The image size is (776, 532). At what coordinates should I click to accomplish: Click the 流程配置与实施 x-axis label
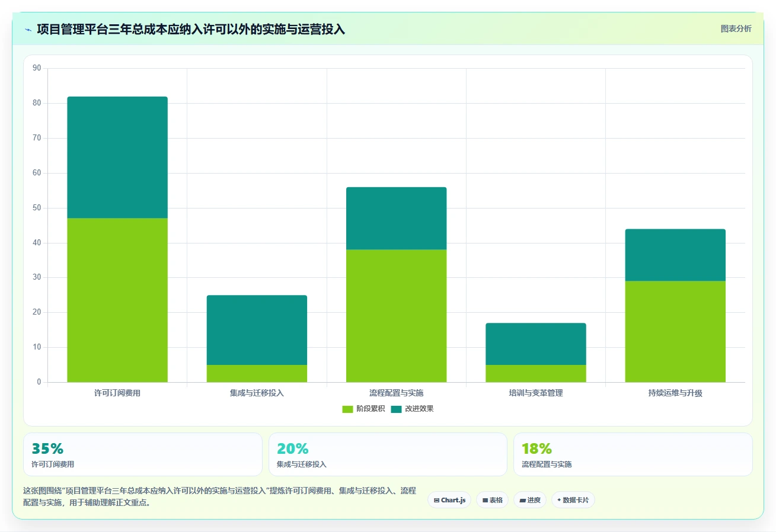[x=396, y=393]
